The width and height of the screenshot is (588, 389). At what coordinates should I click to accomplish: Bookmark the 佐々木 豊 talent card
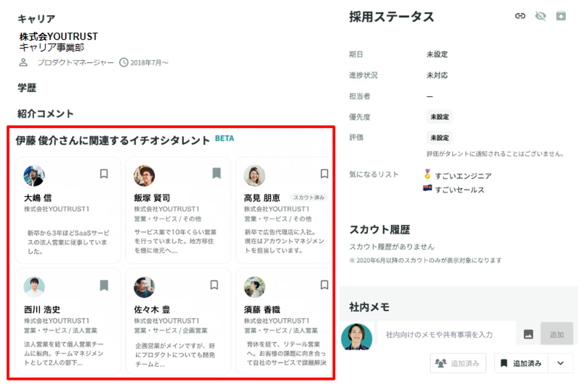click(214, 285)
